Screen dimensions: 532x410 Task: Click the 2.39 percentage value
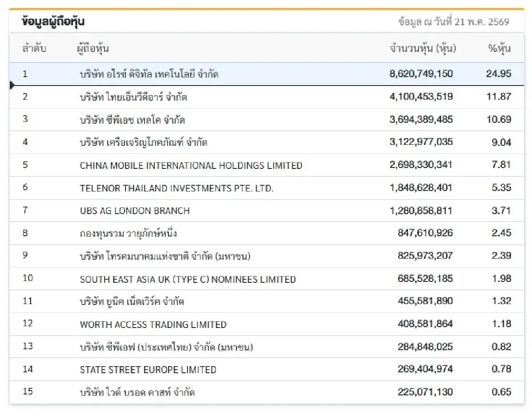coord(501,256)
